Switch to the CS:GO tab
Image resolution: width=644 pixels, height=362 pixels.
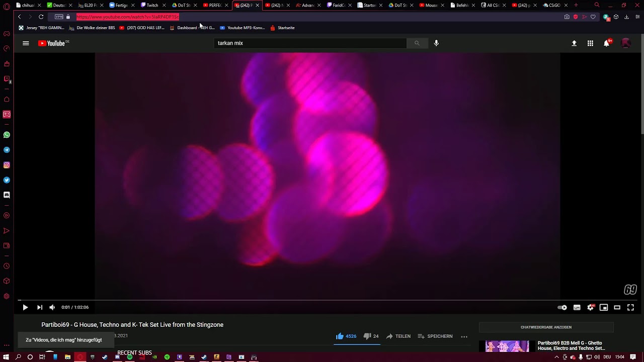(556, 5)
